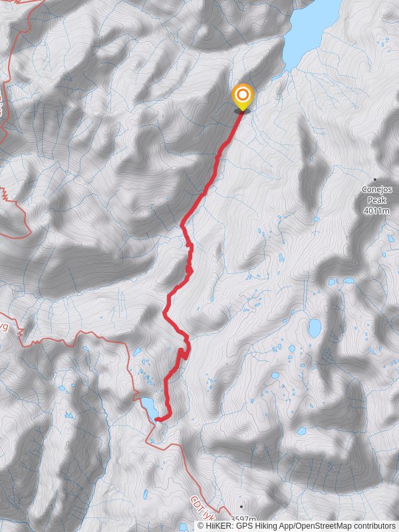This screenshot has width=399, height=532.
Task: Select the small lake near bottom center
Action: click(146, 494)
